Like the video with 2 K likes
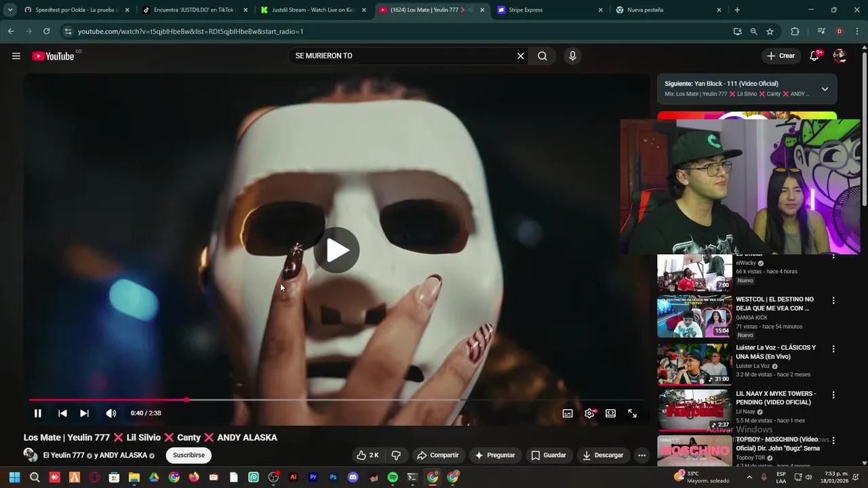Viewport: 868px width, 488px height. tap(368, 455)
